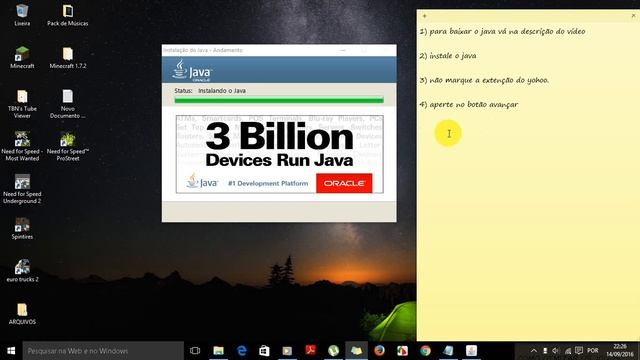Select the ARQUIVOS folder icon
The image size is (640, 360).
click(22, 313)
